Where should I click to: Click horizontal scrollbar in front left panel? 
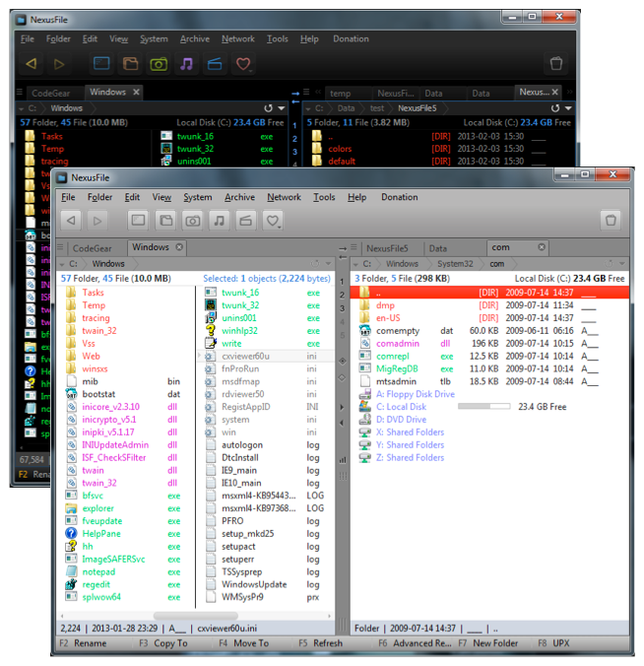pos(195,616)
